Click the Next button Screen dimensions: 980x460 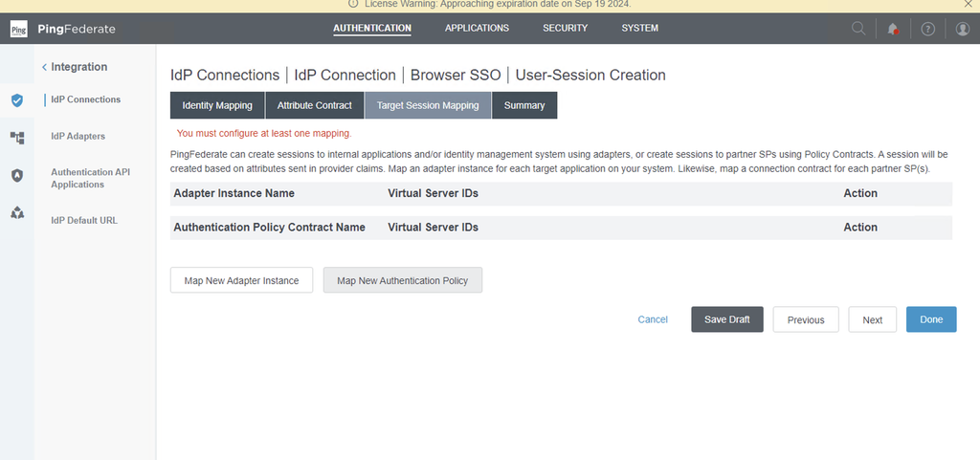click(873, 319)
